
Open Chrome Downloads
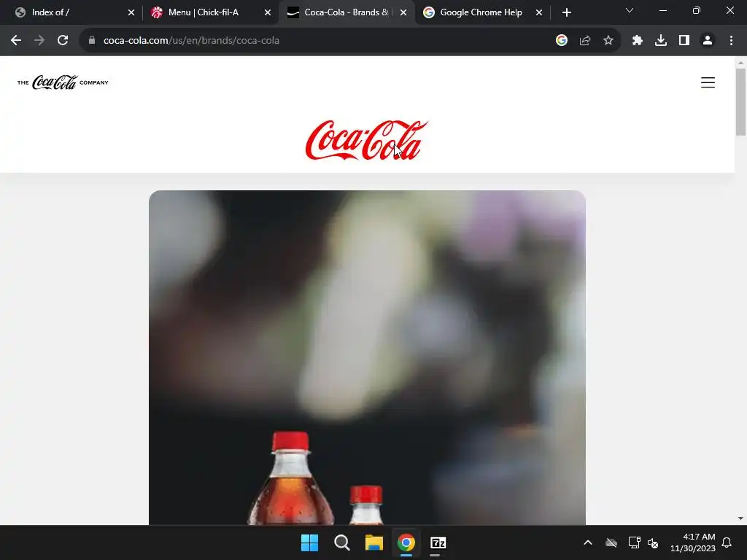(661, 41)
